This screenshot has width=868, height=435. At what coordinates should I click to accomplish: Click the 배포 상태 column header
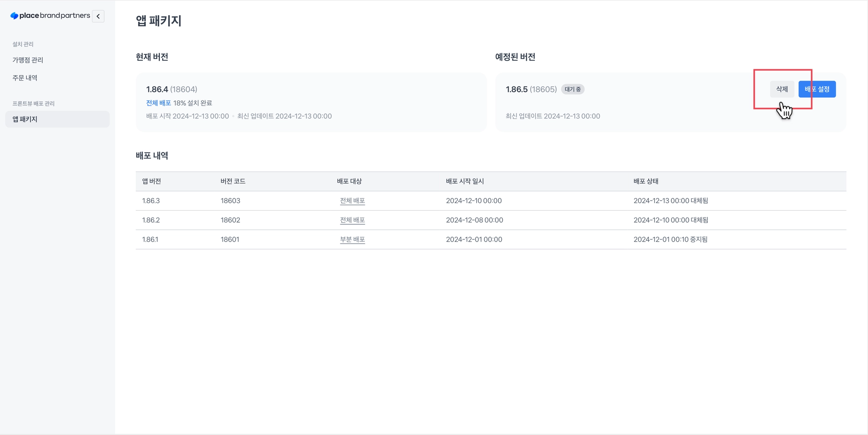pyautogui.click(x=646, y=181)
